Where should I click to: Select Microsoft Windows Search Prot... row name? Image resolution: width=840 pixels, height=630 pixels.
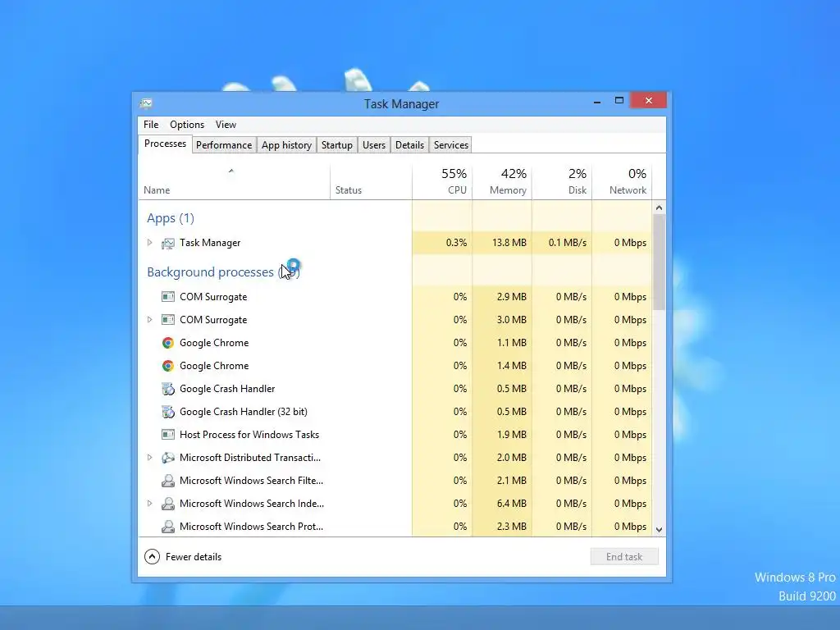[251, 527]
